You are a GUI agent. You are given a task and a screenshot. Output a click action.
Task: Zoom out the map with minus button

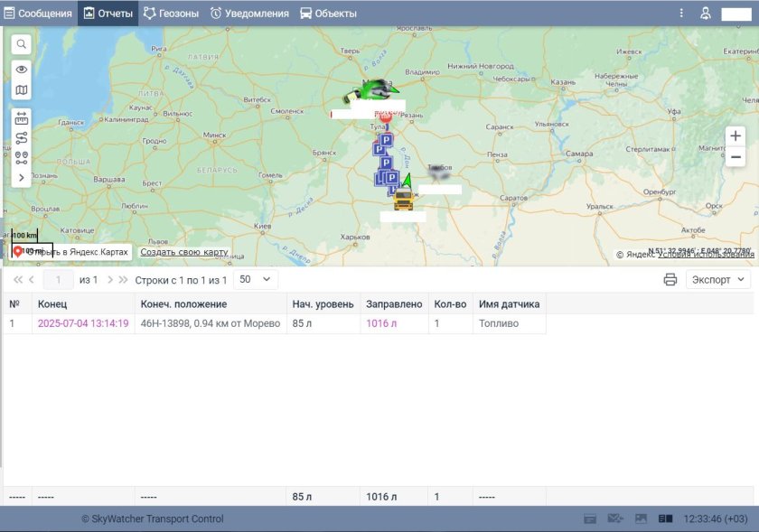coord(736,157)
